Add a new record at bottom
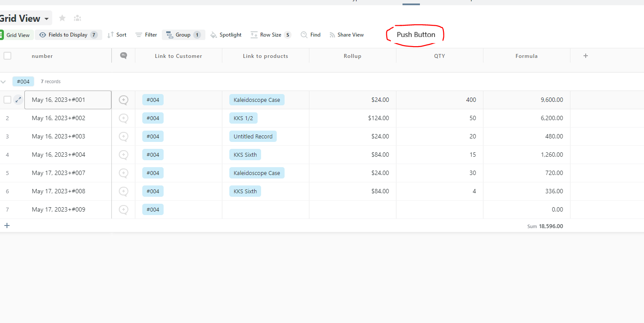This screenshot has width=644, height=323. click(x=7, y=225)
